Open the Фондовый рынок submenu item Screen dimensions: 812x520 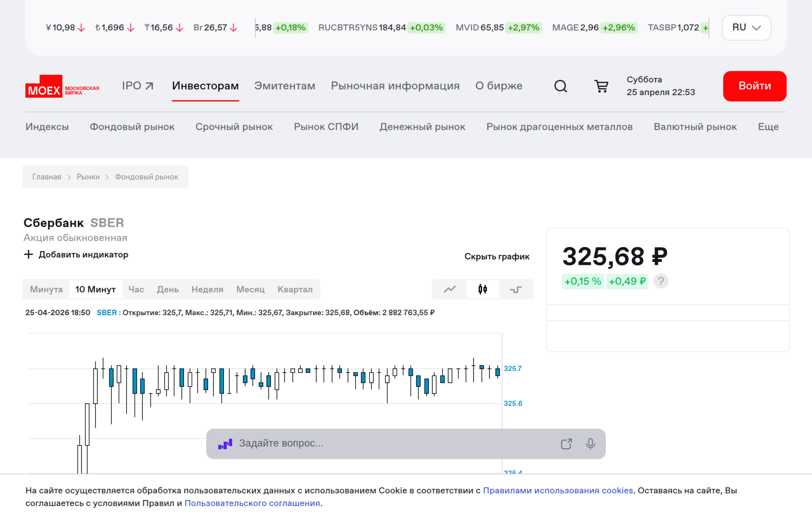point(132,127)
